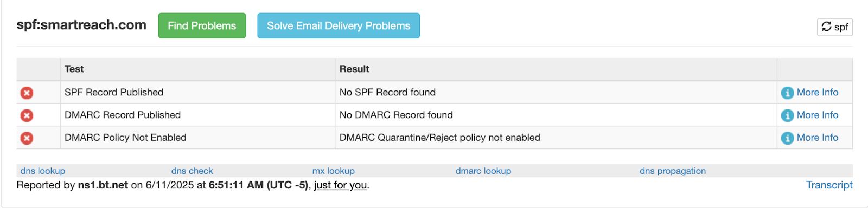
Task: Select the Test column header
Action: [x=74, y=69]
